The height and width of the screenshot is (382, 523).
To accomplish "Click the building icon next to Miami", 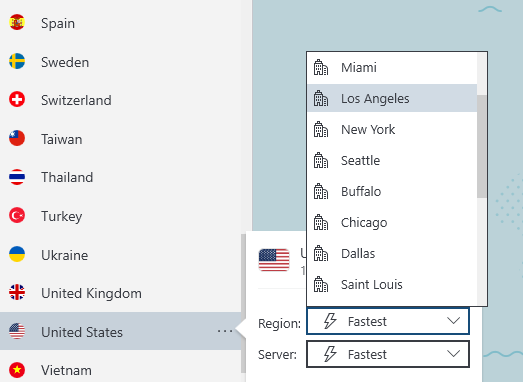I will (x=321, y=67).
